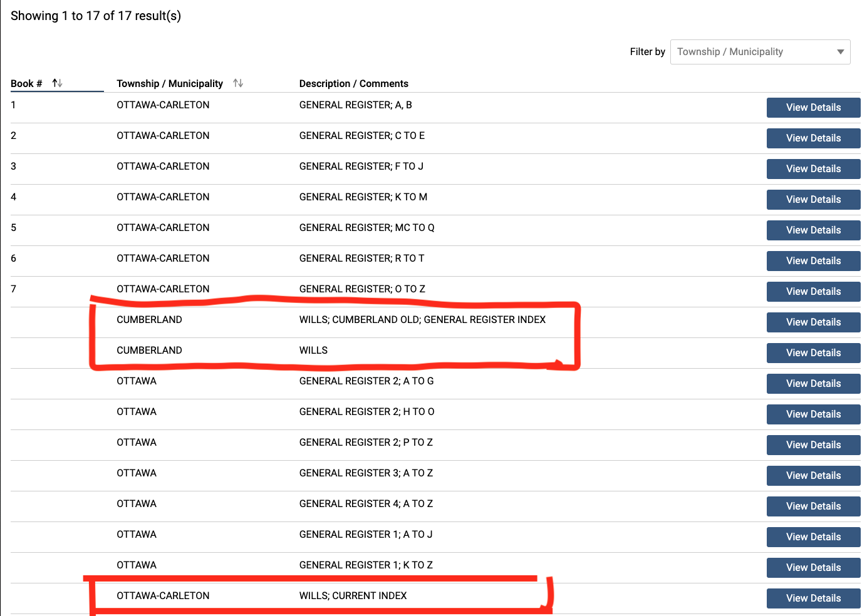867x616 pixels.
Task: View Details for GENERAL REGISTER; A, B
Action: 813,108
